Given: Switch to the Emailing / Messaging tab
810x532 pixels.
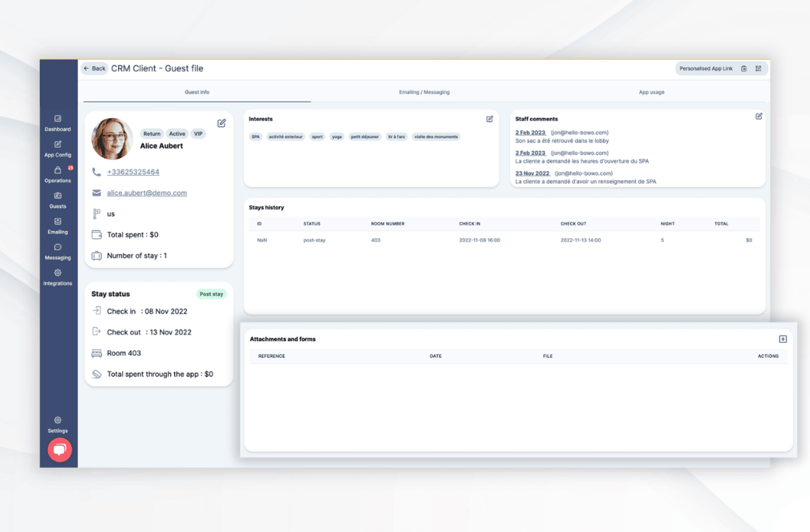Looking at the screenshot, I should click(x=424, y=92).
